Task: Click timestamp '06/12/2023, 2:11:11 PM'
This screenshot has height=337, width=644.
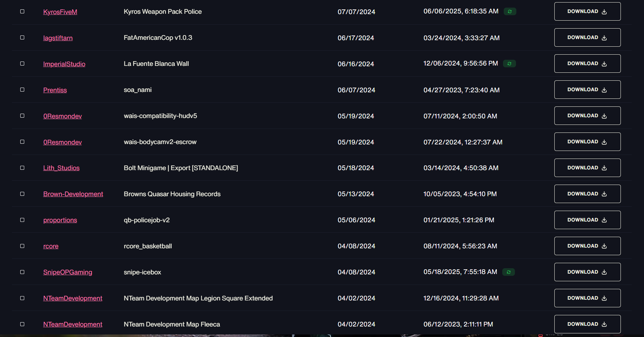Action: [458, 324]
